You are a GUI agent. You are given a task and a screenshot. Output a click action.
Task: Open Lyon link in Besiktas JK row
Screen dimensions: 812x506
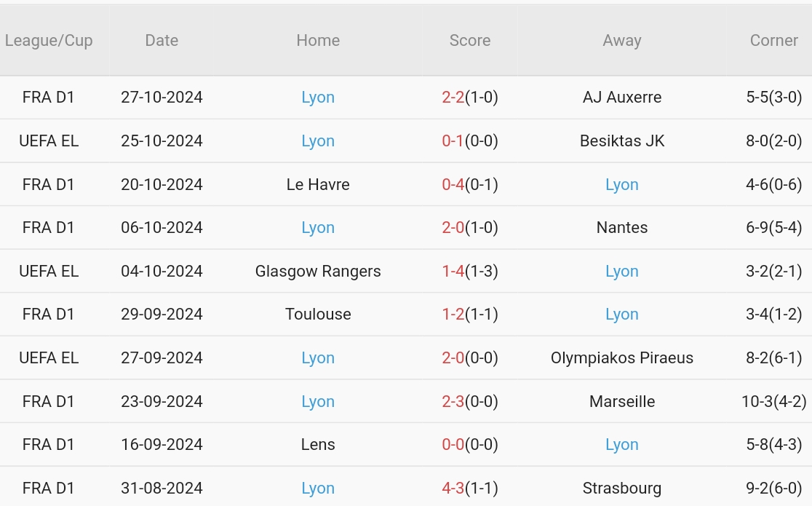(x=318, y=141)
